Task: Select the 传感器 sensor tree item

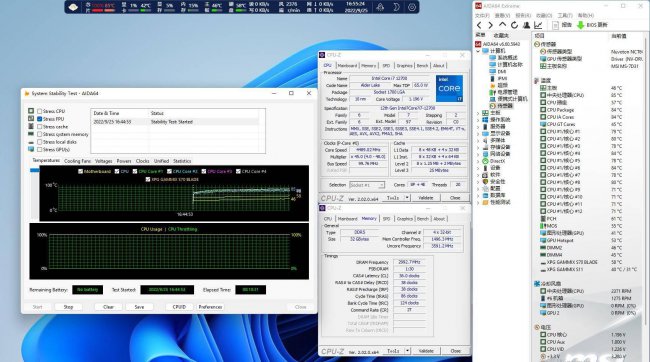Action: tap(501, 106)
